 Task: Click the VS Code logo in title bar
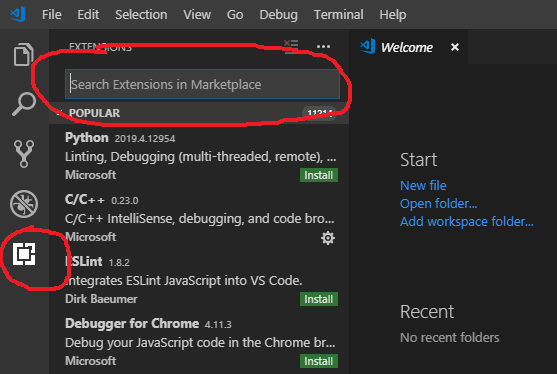click(17, 15)
